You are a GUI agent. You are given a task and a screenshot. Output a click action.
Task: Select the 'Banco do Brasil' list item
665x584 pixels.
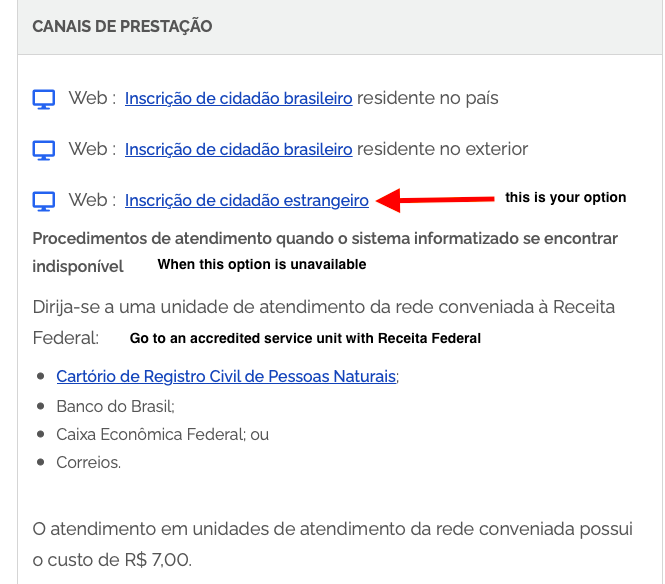click(115, 406)
